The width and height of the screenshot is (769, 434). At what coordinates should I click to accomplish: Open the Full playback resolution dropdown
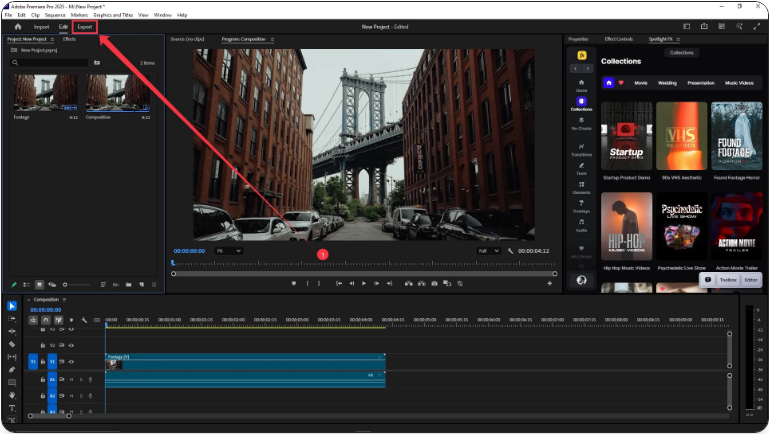point(488,251)
